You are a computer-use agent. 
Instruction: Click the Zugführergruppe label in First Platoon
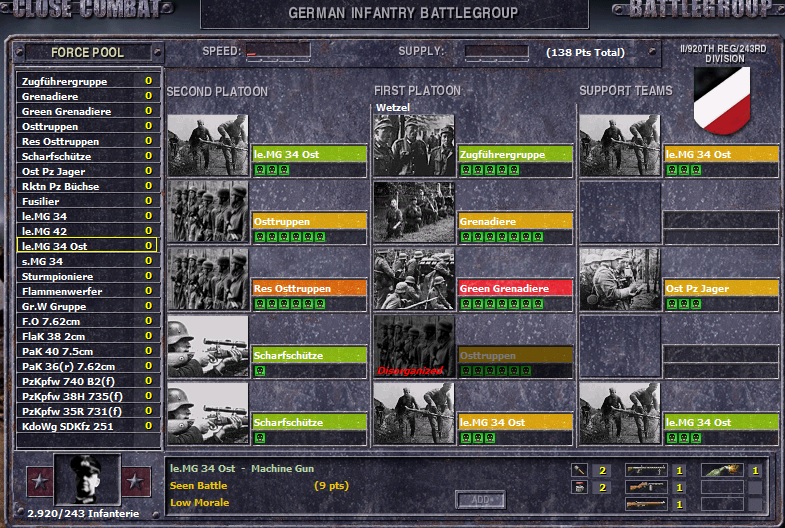[x=515, y=154]
